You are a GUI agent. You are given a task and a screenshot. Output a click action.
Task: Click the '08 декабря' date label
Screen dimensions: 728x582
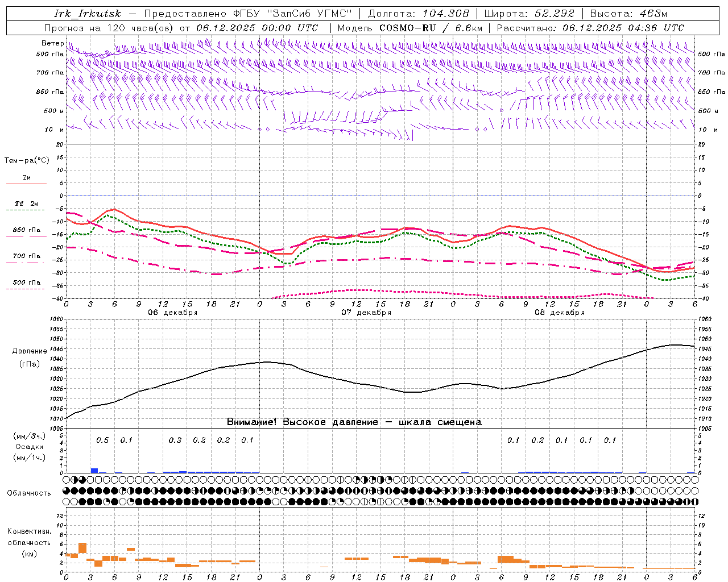coord(560,313)
